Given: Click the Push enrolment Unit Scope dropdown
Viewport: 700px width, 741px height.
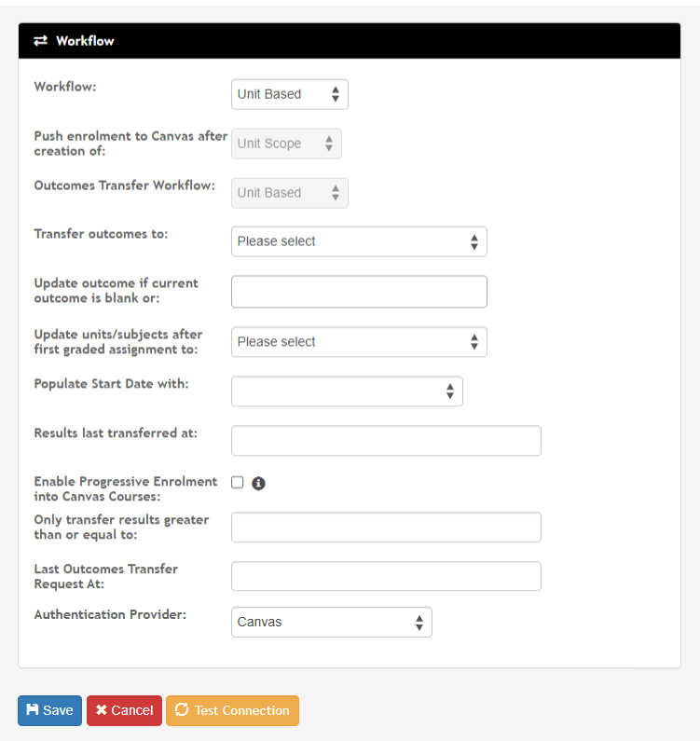Looking at the screenshot, I should click(x=286, y=144).
